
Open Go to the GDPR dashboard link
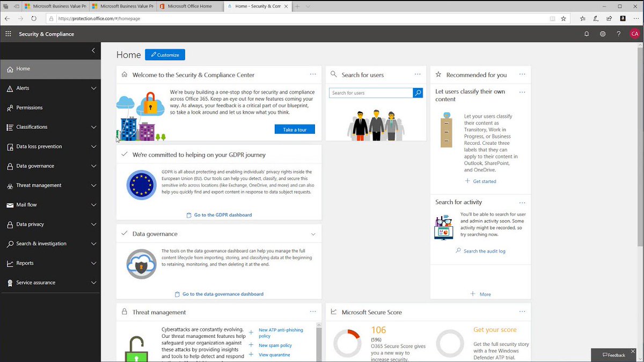(x=219, y=215)
